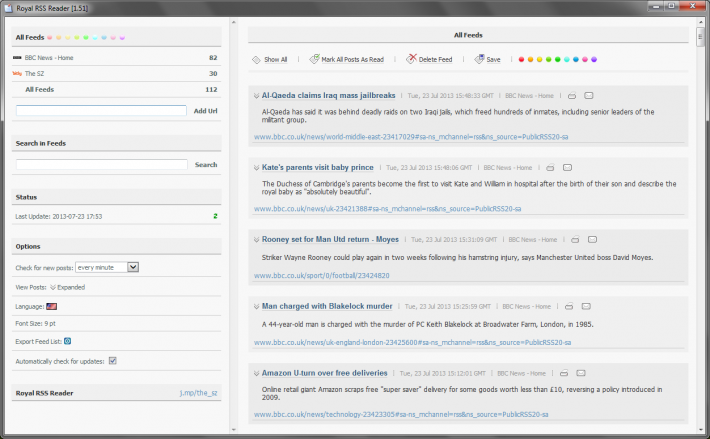Click the Delete Feed red X icon
This screenshot has width=710, height=439.
[411, 58]
